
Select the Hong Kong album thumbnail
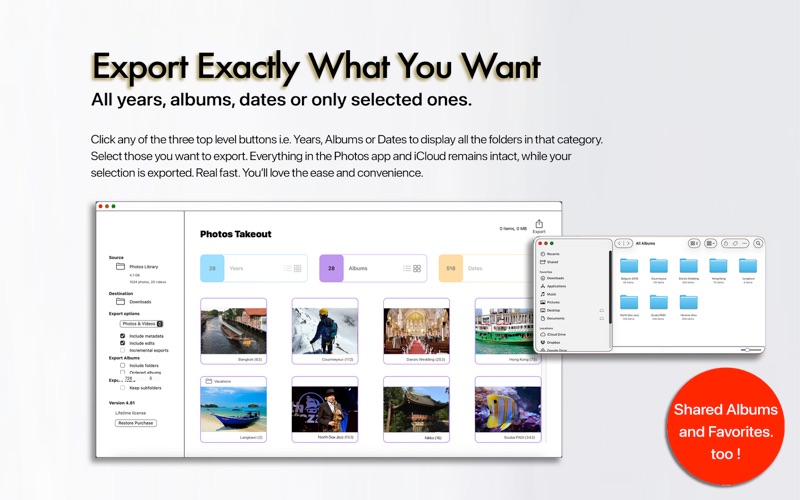pos(504,331)
